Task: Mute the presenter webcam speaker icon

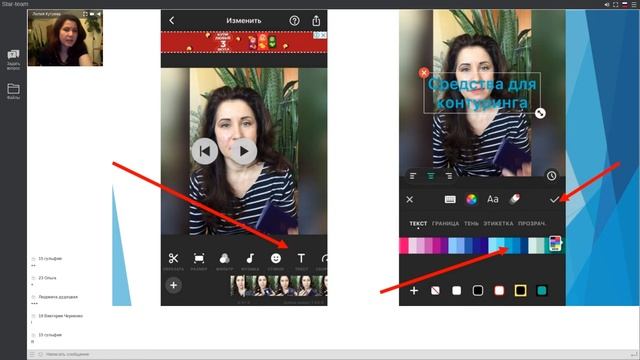Action: coord(98,14)
